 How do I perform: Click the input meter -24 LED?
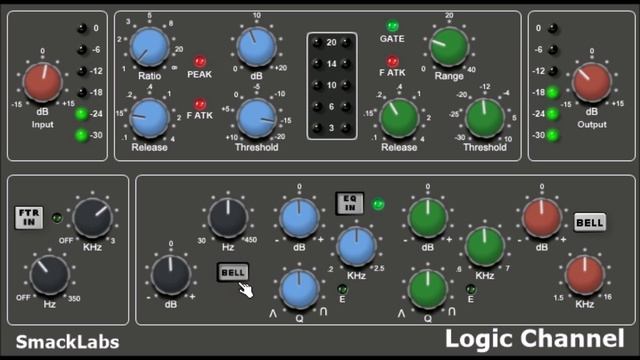click(82, 114)
